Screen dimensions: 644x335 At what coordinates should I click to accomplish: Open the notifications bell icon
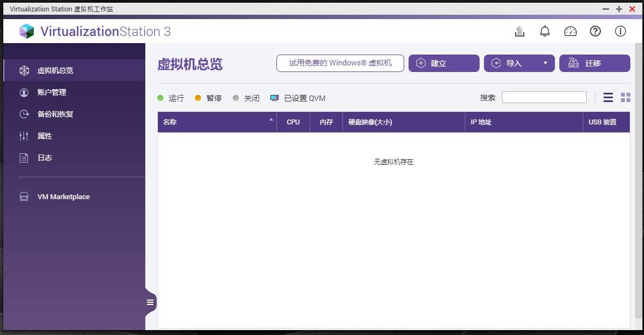tap(545, 31)
